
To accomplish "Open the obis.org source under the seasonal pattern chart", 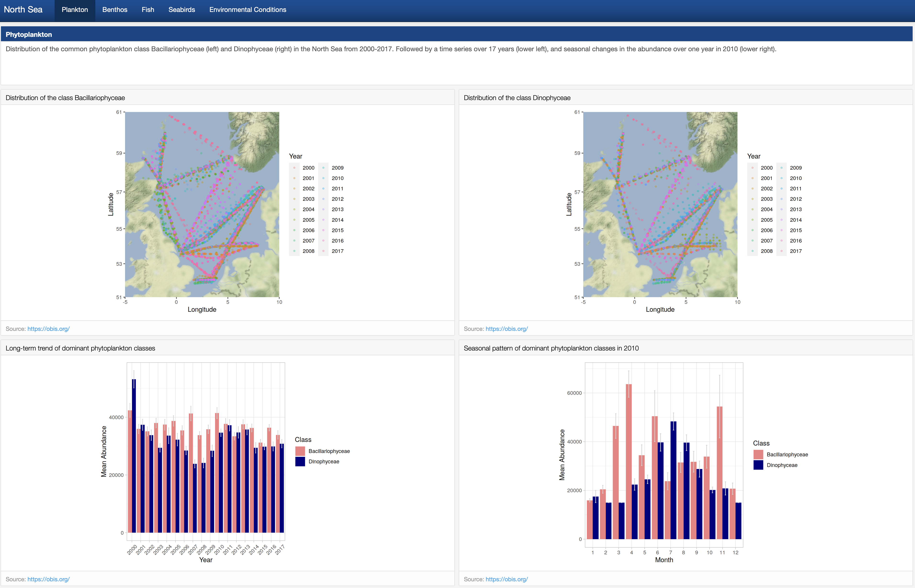I will click(507, 579).
